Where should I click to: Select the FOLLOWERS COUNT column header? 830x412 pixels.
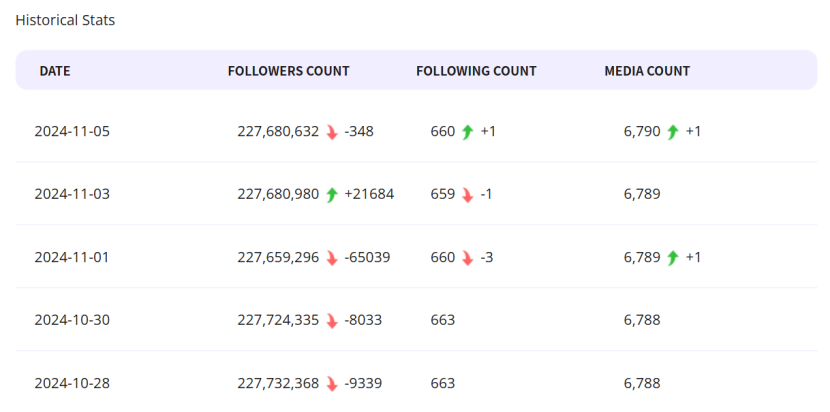(288, 71)
